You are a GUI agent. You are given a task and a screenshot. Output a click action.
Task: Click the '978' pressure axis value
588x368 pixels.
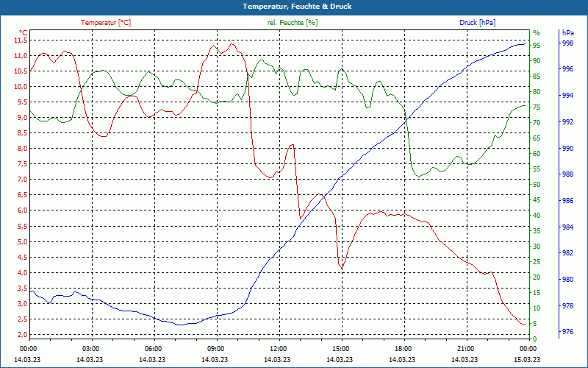(x=567, y=306)
